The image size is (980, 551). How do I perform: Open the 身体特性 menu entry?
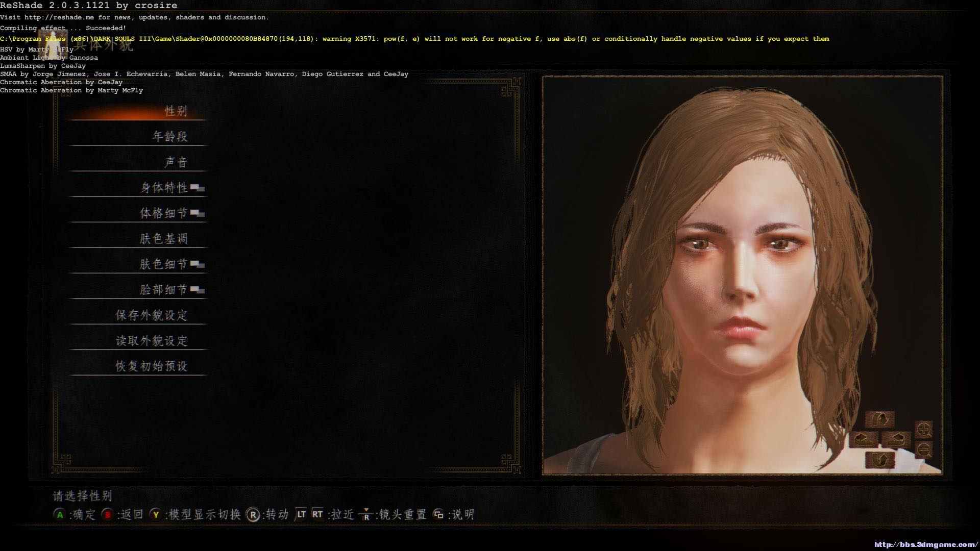(x=138, y=188)
